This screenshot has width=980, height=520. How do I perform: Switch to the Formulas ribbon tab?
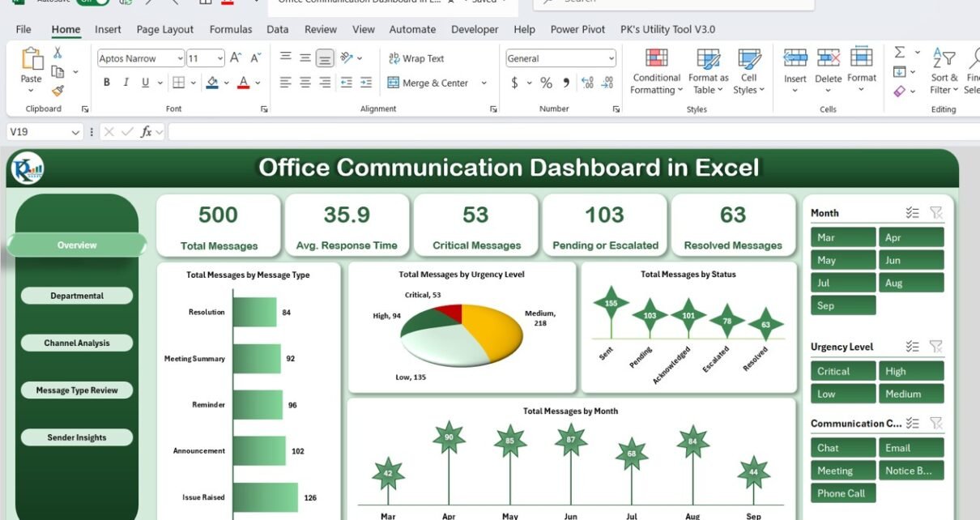click(230, 29)
